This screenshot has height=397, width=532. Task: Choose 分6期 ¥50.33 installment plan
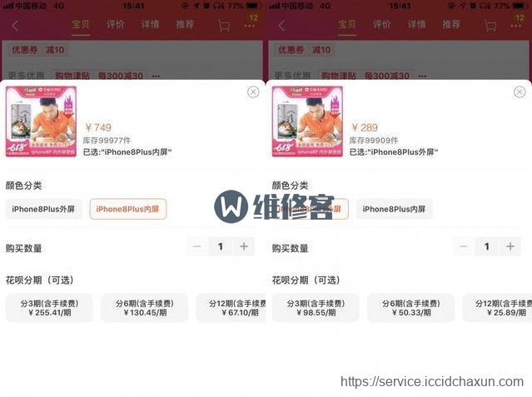click(x=411, y=308)
